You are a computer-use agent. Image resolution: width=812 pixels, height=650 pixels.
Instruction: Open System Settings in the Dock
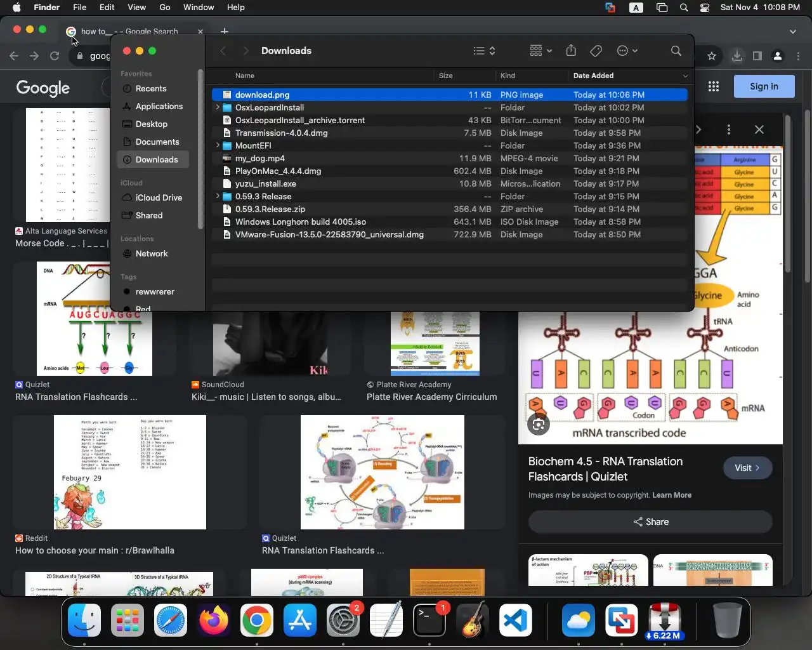click(343, 620)
